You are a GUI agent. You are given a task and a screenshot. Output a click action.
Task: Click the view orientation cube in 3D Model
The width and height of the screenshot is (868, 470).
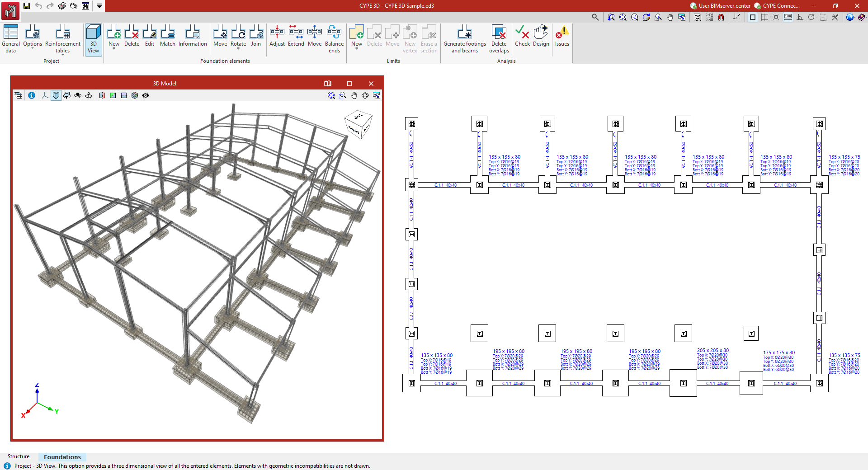click(358, 124)
